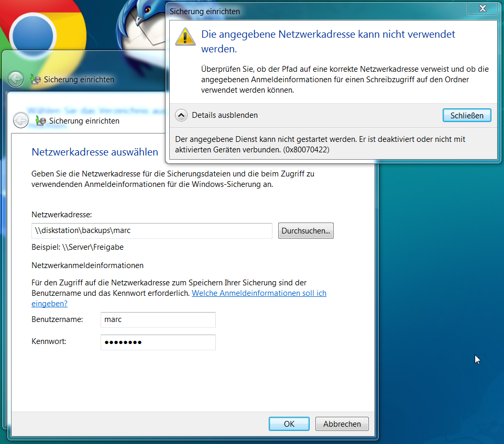
Task: Click the warning triangle icon in the dialog
Action: [185, 37]
